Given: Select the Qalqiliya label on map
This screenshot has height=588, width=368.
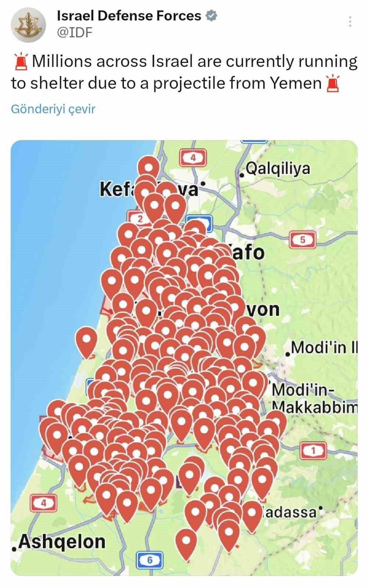Looking at the screenshot, I should click(275, 169).
